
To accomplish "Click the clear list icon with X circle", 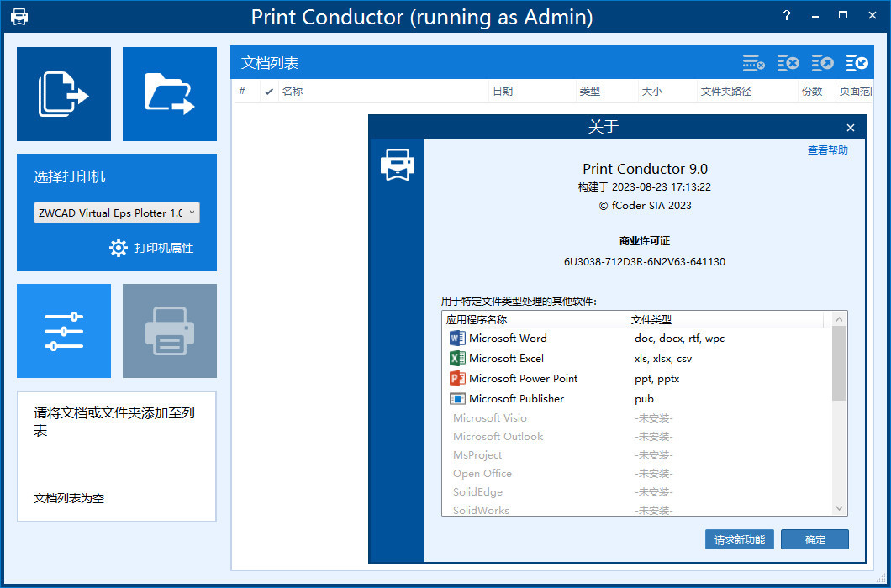I will (x=788, y=63).
